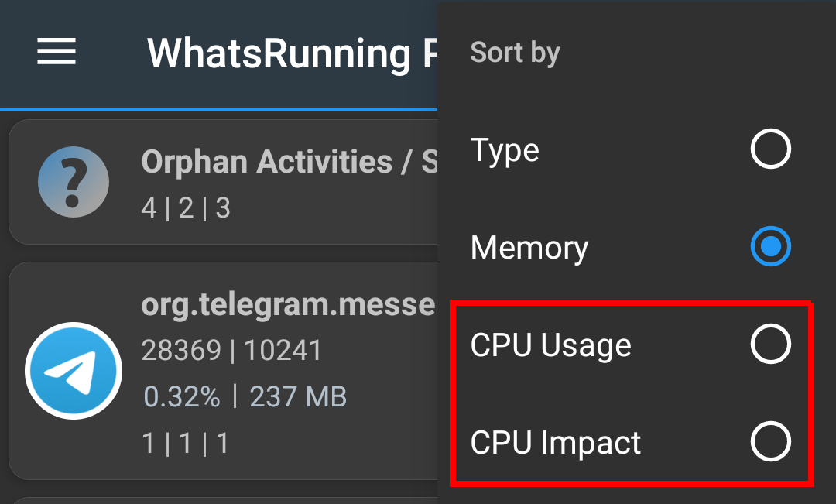This screenshot has width=836, height=504.
Task: Open the org.telegram.messenger process entry
Action: [232, 370]
